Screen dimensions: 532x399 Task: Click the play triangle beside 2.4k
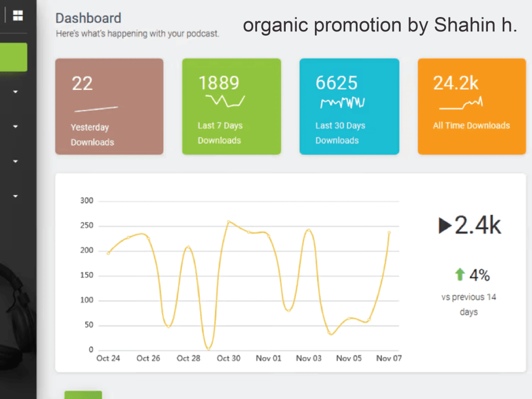445,225
